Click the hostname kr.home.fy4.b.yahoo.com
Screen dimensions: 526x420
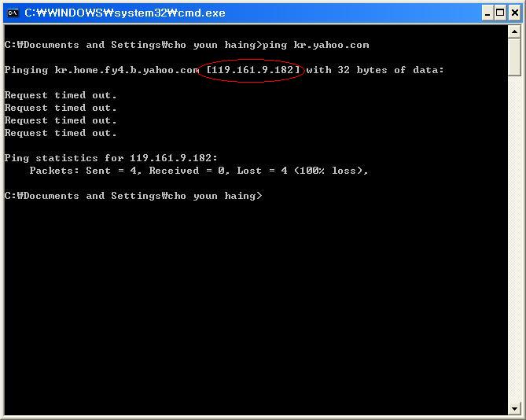[127, 70]
